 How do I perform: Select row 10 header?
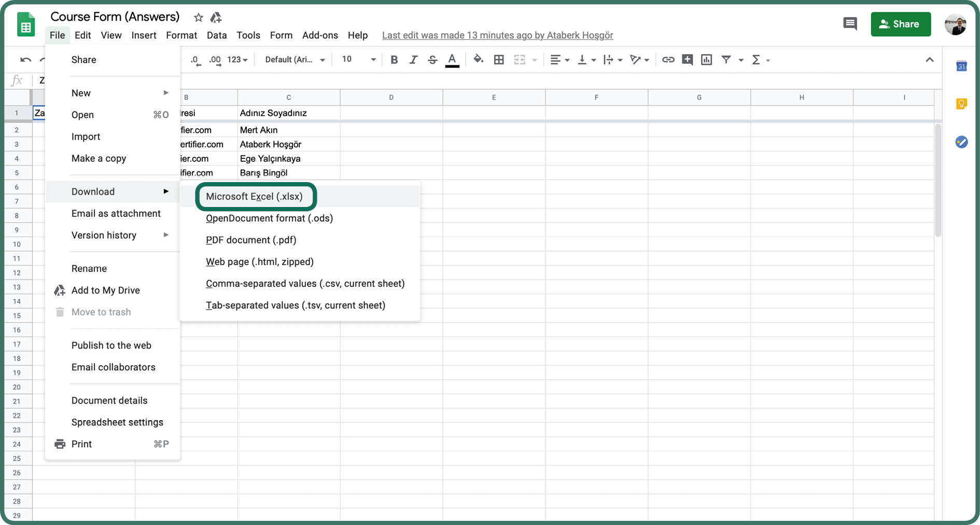[x=17, y=244]
